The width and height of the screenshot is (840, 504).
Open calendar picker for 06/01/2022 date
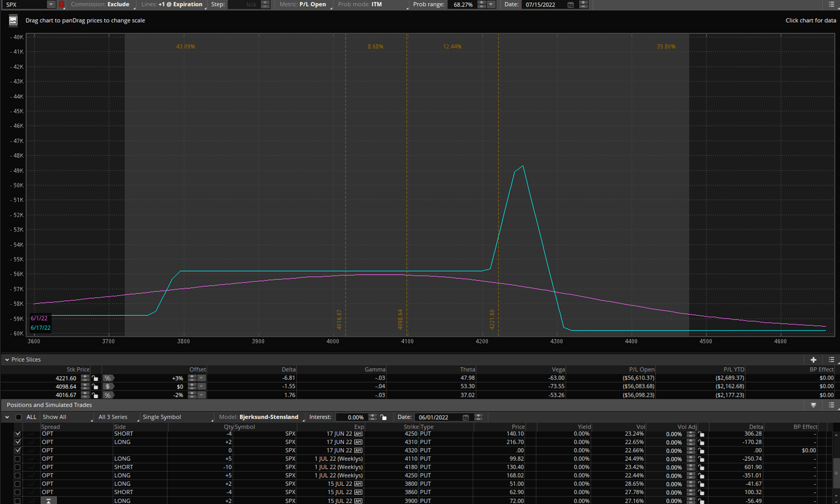pos(466,417)
